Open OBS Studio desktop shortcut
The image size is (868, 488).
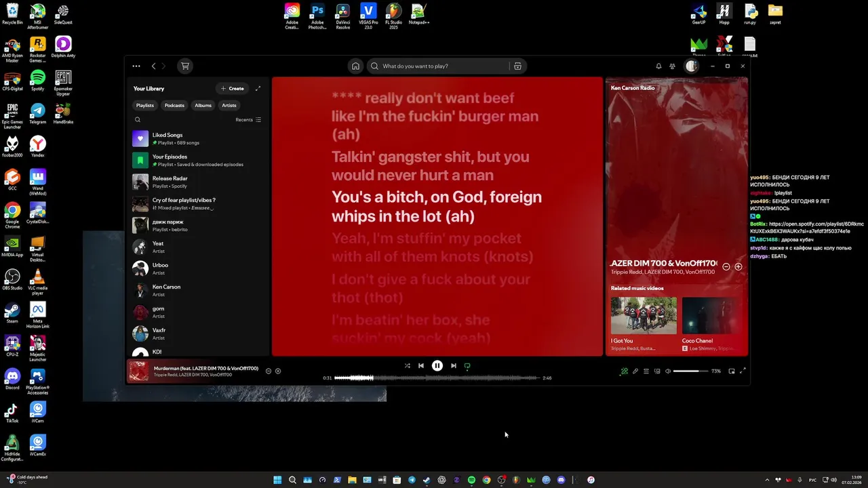click(x=12, y=279)
